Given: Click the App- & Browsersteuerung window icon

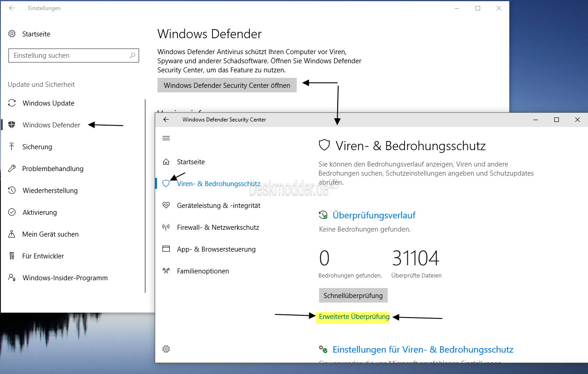Looking at the screenshot, I should tap(166, 249).
